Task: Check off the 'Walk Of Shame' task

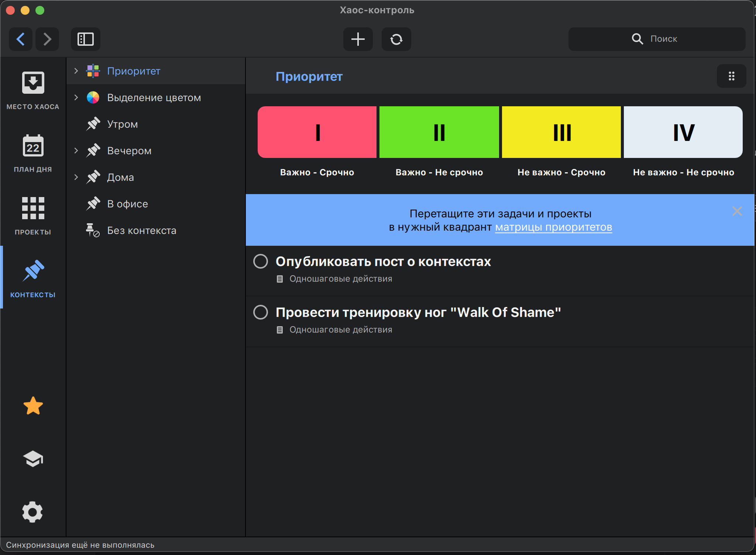Action: click(261, 312)
